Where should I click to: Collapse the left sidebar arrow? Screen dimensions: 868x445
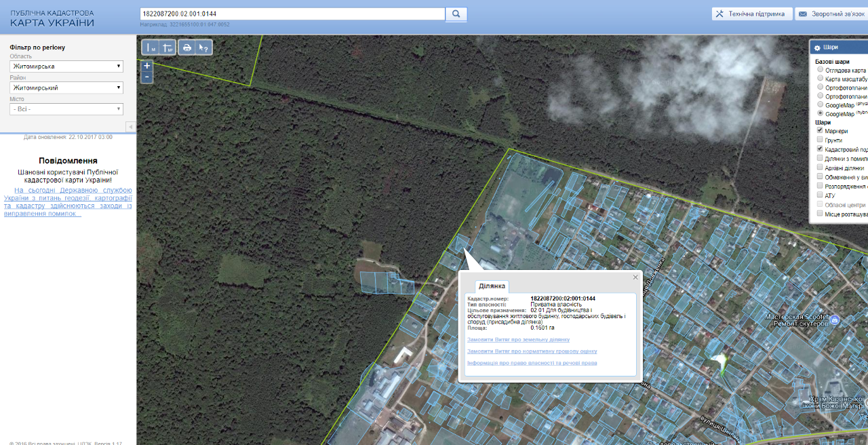tap(131, 127)
